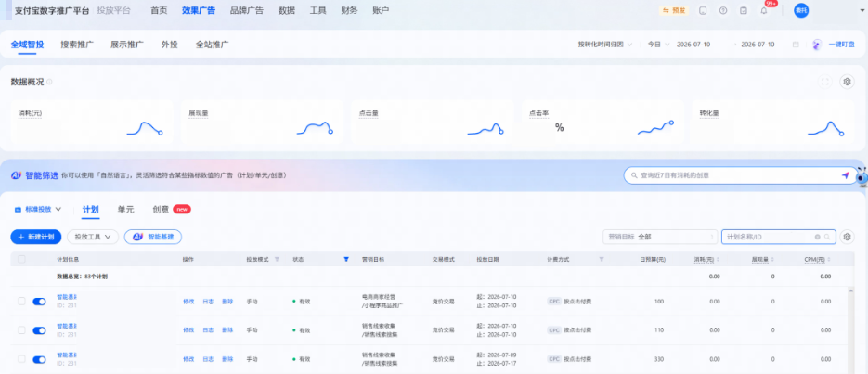This screenshot has width=868, height=374.
Task: Click the 点击率 trend sparkline card
Action: (x=656, y=128)
